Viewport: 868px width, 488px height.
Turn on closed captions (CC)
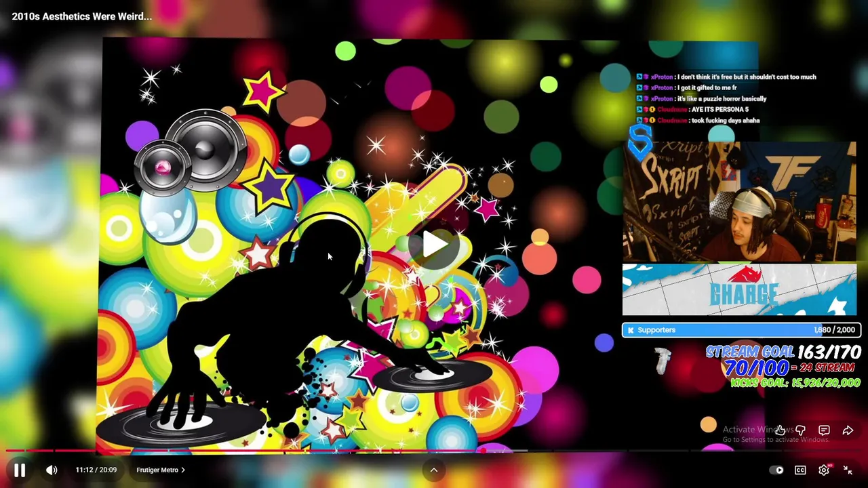800,470
